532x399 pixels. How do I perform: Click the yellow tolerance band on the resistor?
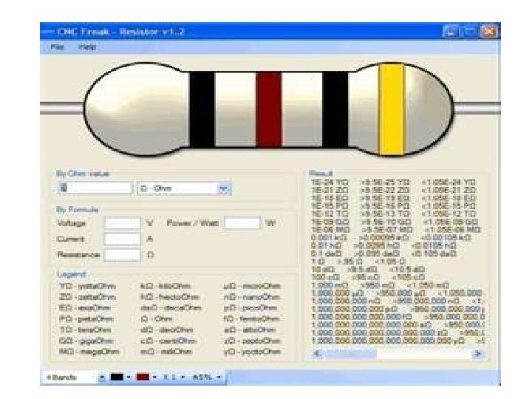click(x=392, y=109)
